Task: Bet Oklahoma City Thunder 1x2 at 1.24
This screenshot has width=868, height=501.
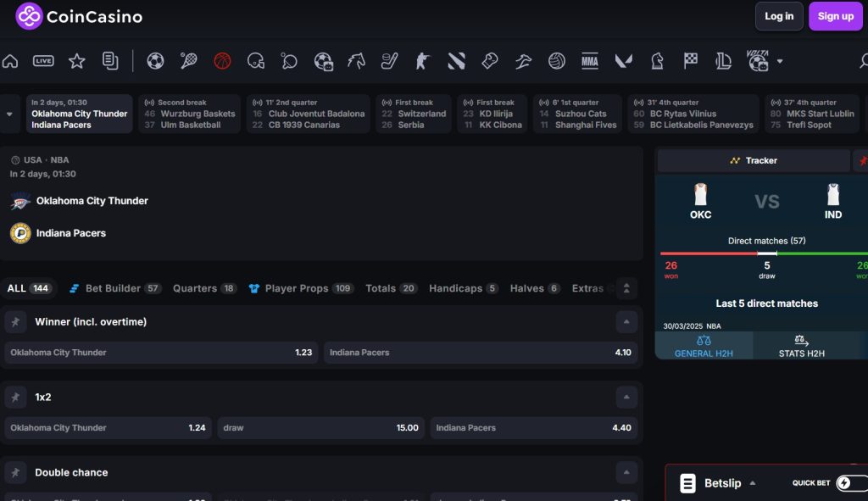Action: coord(108,428)
